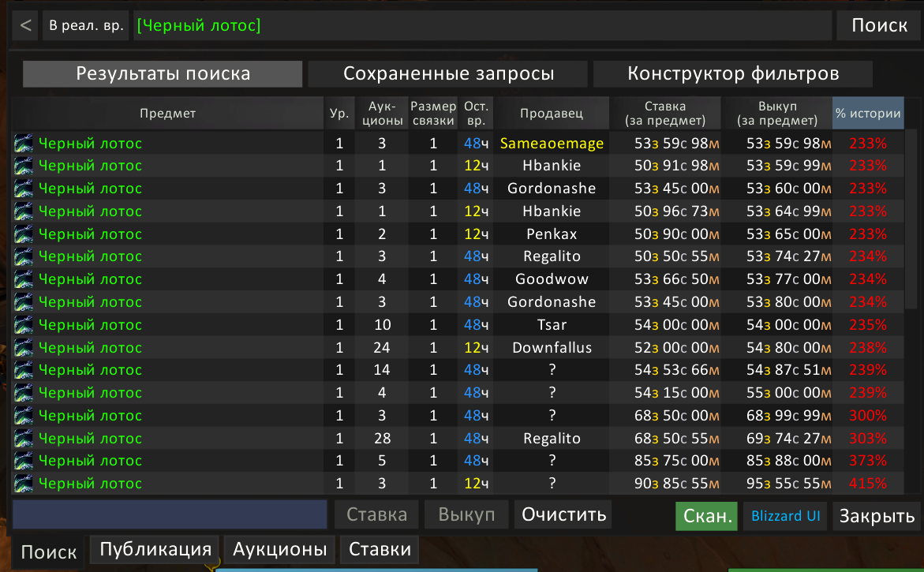
Task: Sort by Выкуп (за предмет) column header
Action: coord(777,113)
